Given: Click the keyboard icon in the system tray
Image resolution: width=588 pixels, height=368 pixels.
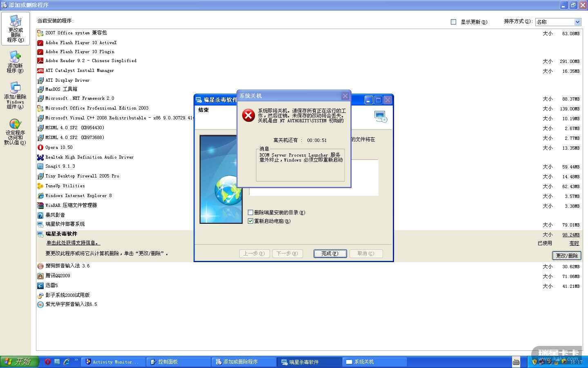Looking at the screenshot, I should tap(516, 362).
